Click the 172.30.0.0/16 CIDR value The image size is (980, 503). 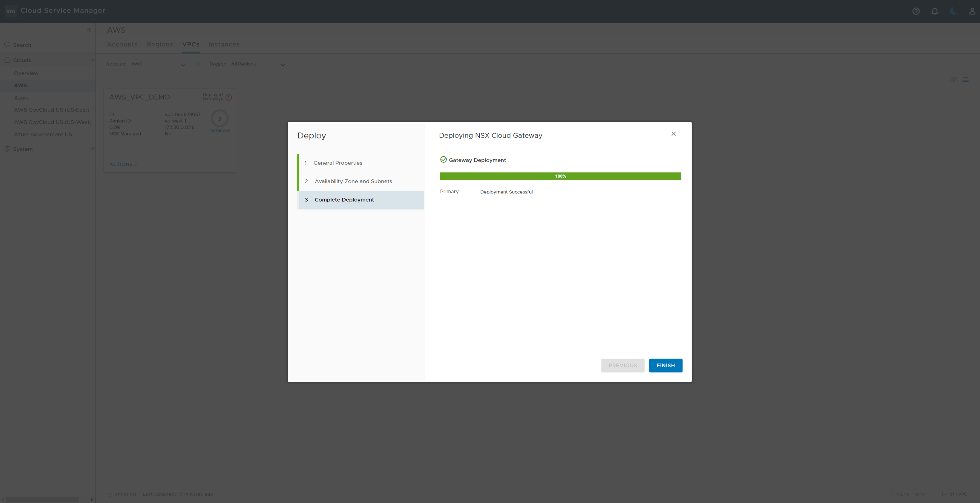(179, 127)
